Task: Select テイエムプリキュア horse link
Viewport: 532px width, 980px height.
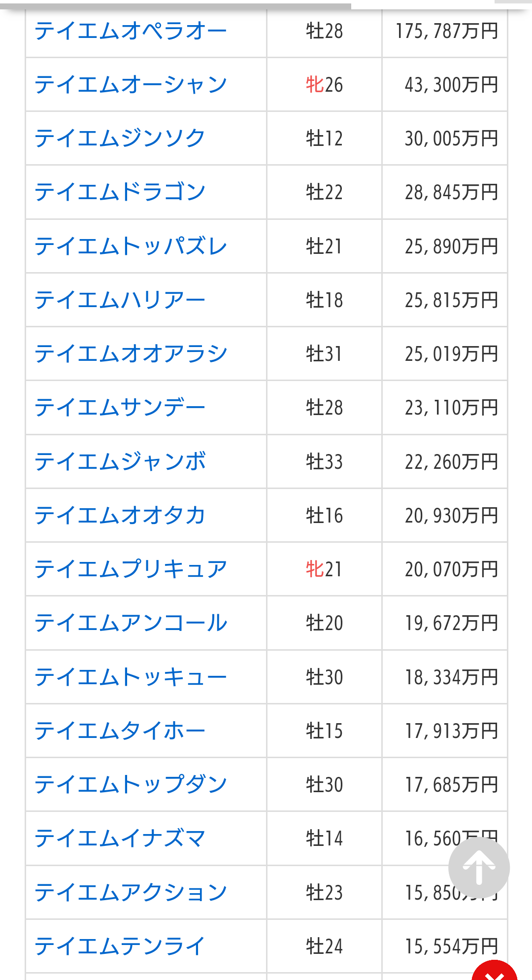Action: (x=131, y=569)
